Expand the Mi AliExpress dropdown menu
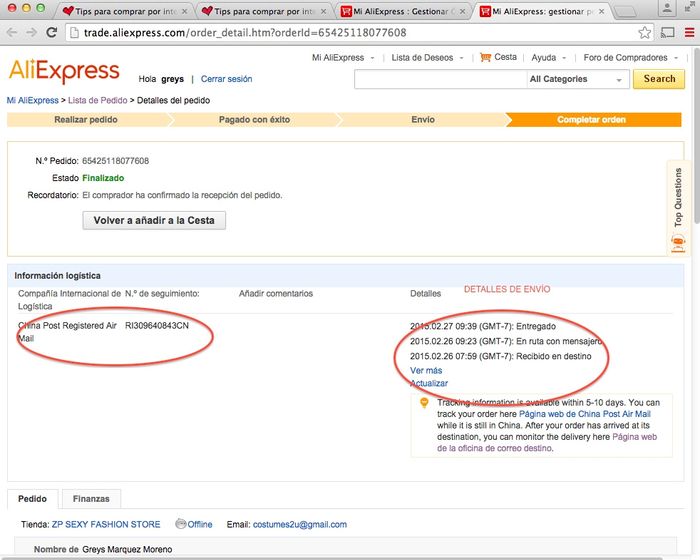This screenshot has height=560, width=700. (x=372, y=58)
